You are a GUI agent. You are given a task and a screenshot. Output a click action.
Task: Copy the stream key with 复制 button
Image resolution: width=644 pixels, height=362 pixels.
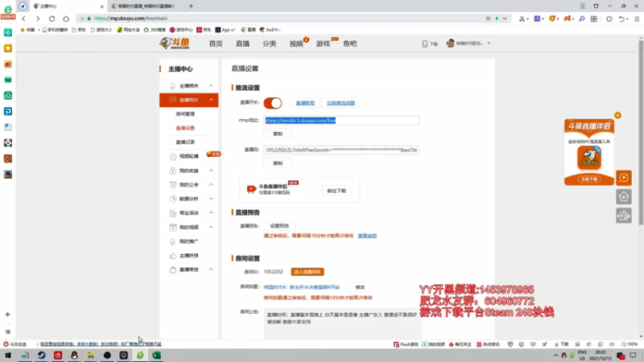point(278,163)
